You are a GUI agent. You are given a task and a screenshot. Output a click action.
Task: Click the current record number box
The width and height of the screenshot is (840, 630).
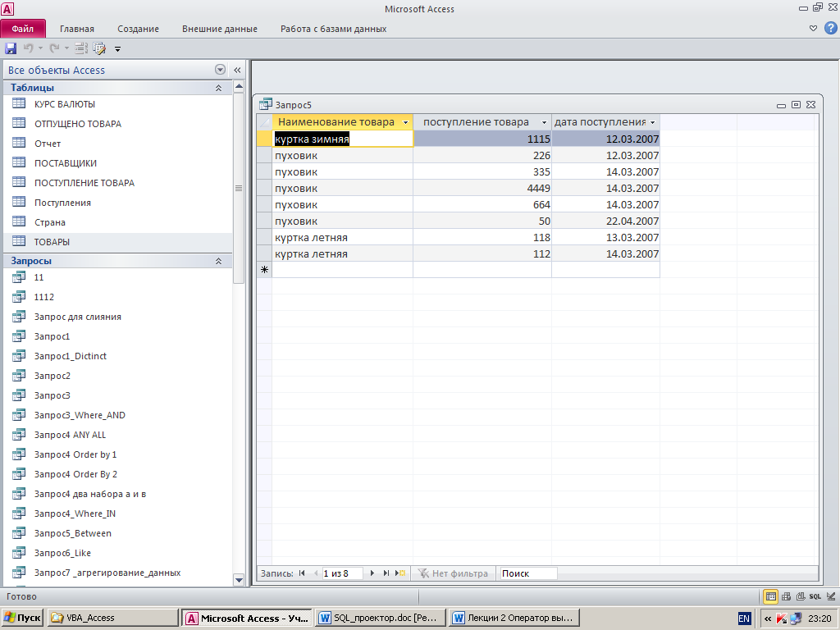(342, 573)
